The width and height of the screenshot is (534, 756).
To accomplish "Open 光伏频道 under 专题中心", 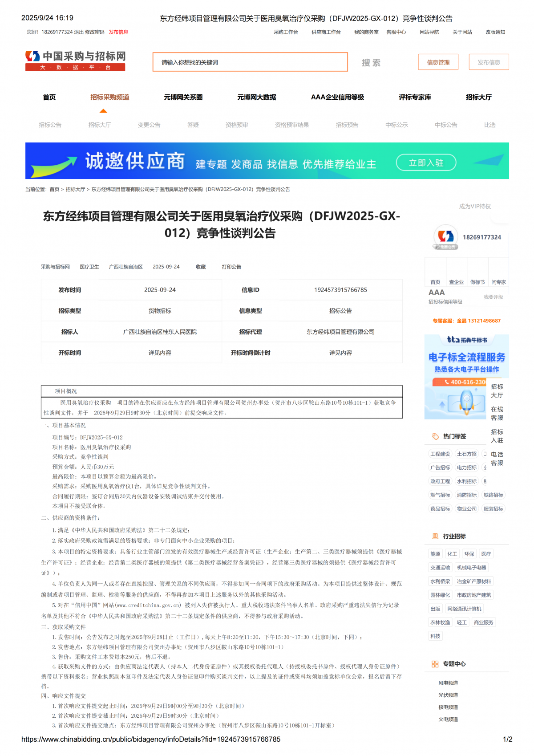I will [x=448, y=695].
